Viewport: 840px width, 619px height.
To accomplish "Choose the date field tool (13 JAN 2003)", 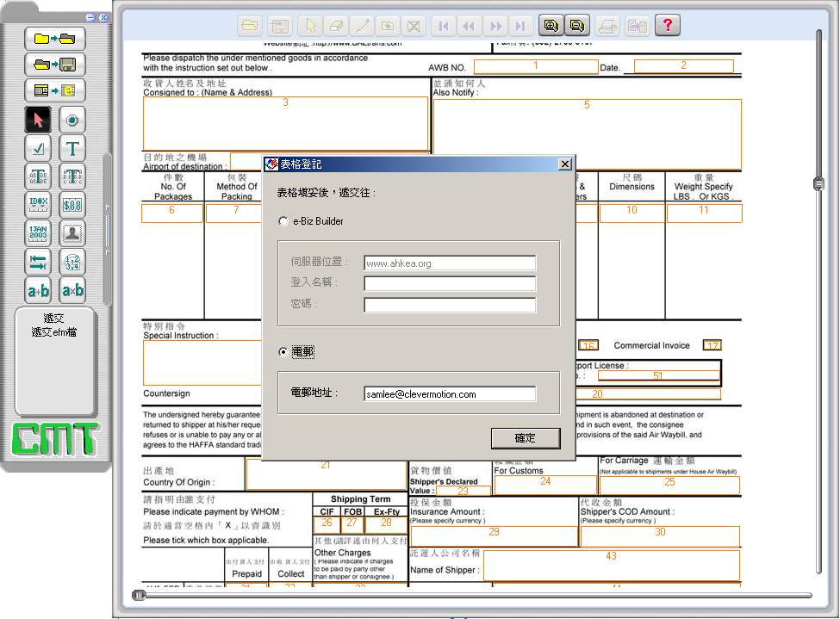I will 38,232.
